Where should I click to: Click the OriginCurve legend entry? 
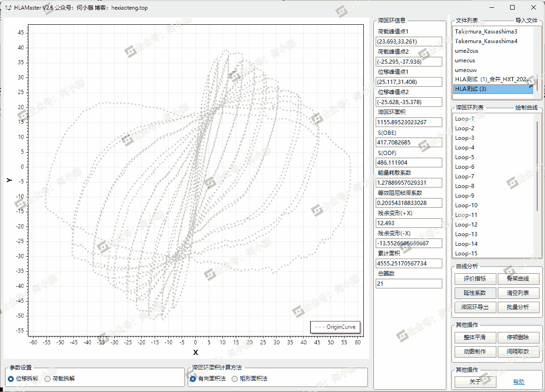point(335,327)
